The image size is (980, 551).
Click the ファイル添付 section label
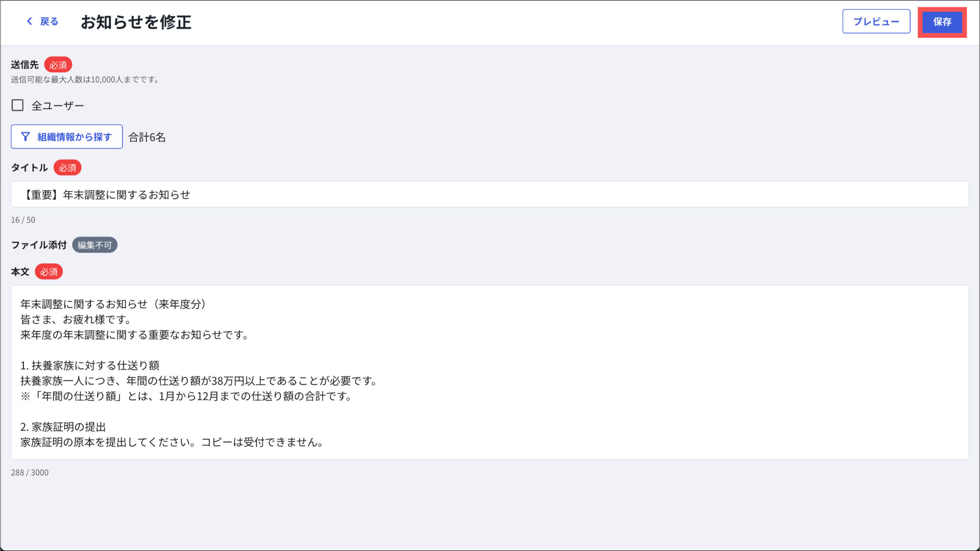coord(39,245)
